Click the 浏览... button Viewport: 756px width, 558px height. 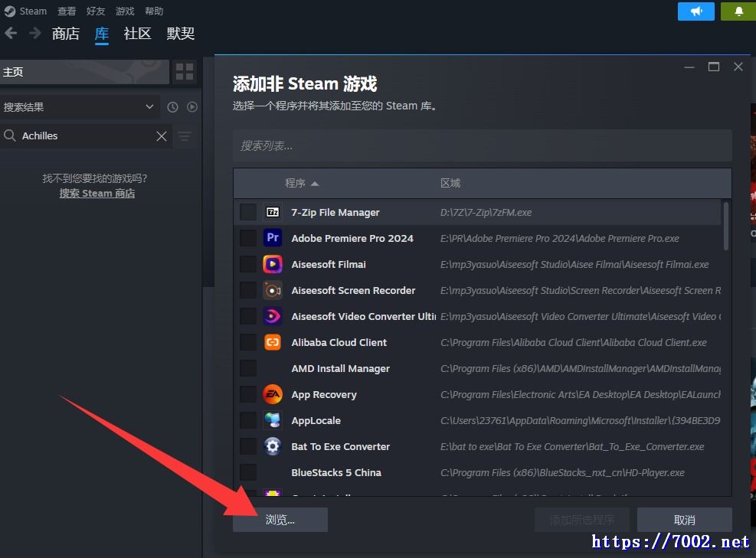pos(280,520)
